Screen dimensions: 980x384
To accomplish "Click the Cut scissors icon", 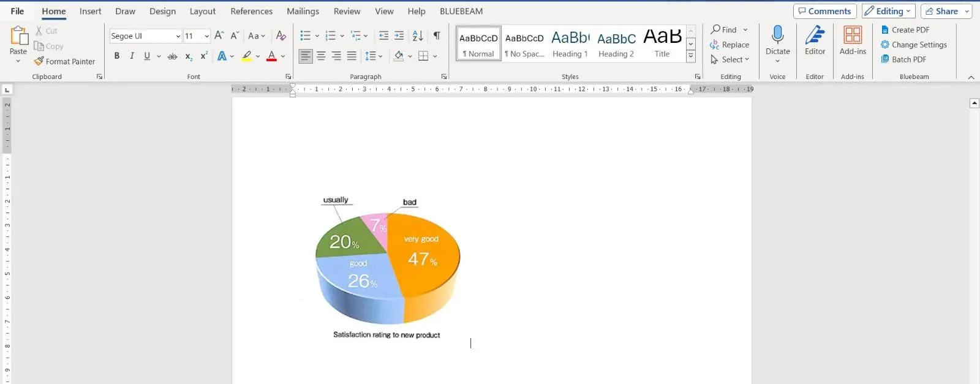I will tap(39, 31).
